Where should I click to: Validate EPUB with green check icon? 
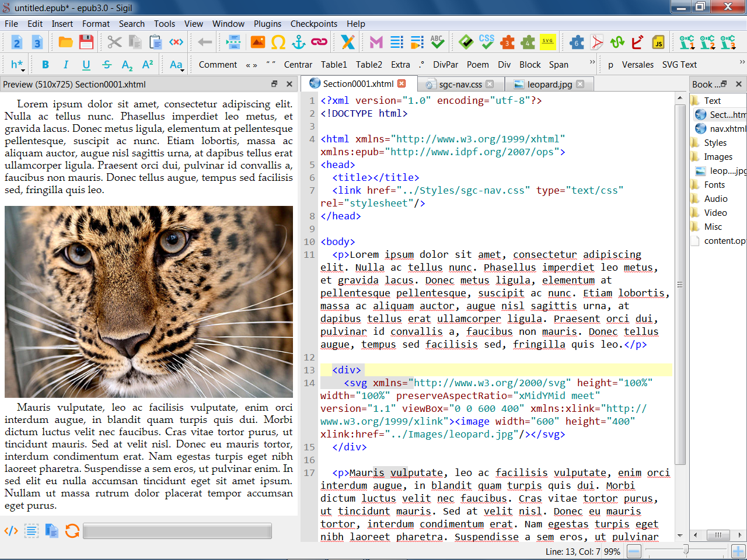[x=466, y=42]
